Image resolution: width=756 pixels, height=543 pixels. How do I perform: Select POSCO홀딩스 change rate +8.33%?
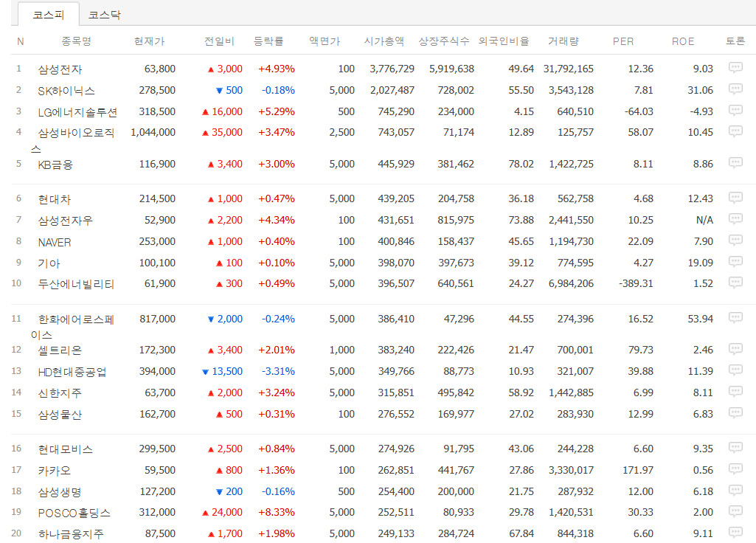[277, 512]
